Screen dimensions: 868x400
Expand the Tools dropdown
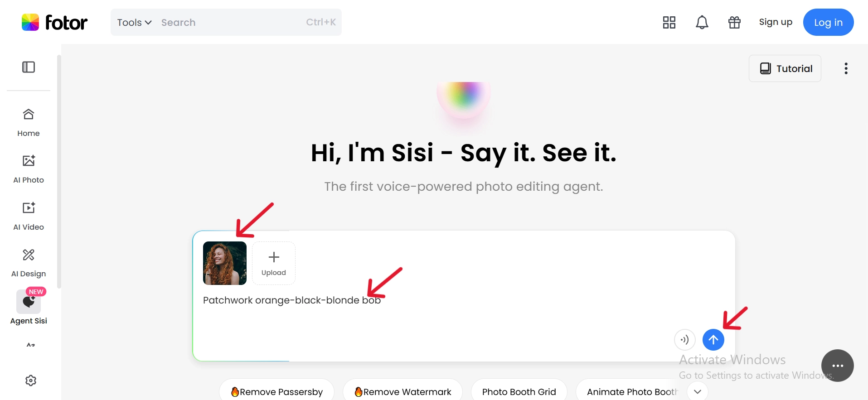(133, 22)
